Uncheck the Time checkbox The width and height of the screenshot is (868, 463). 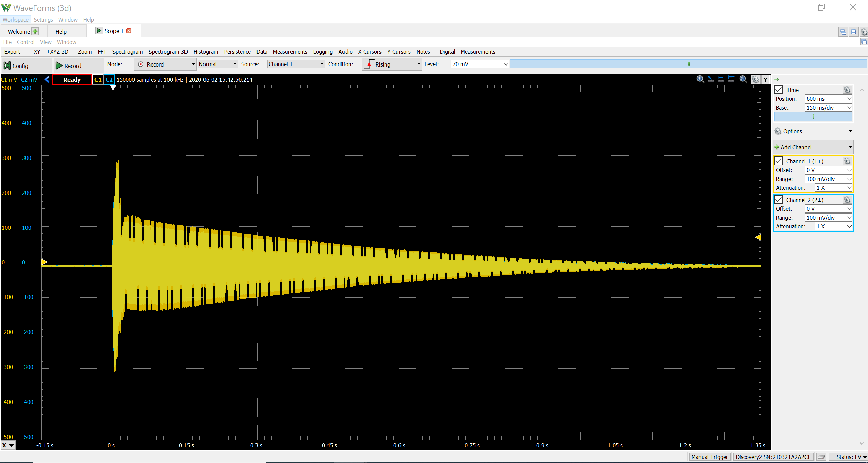pyautogui.click(x=779, y=90)
